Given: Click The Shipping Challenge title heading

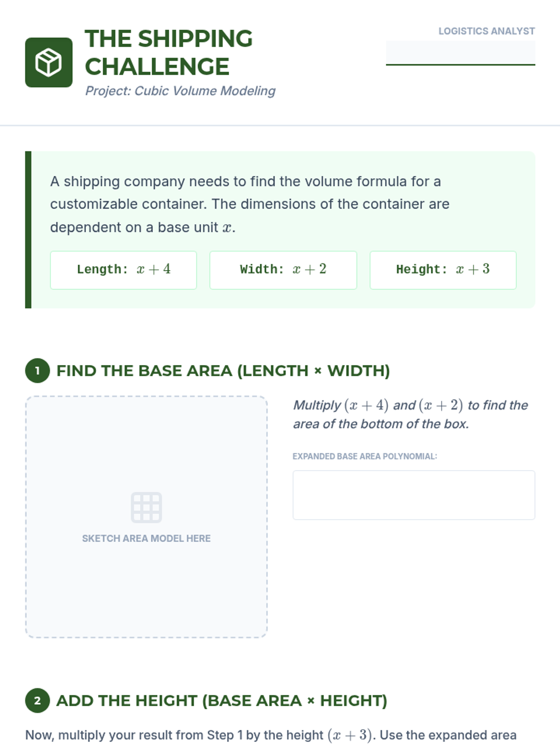Looking at the screenshot, I should pyautogui.click(x=168, y=52).
